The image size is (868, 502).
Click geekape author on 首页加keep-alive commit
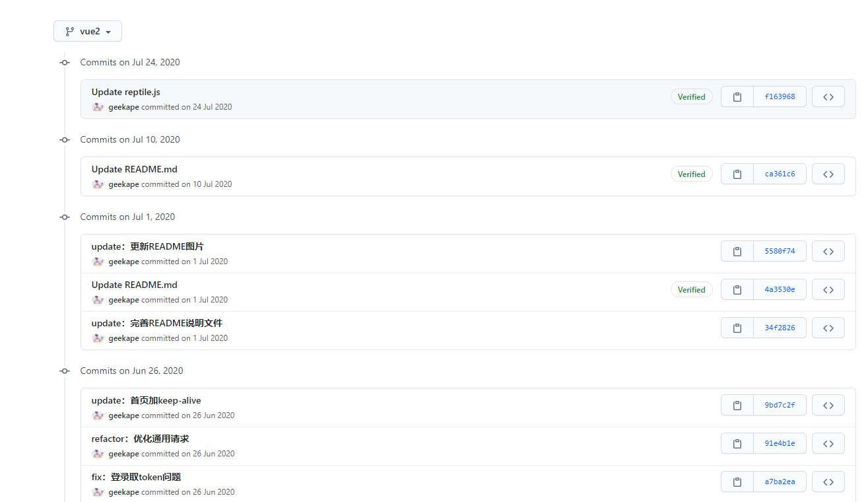123,415
